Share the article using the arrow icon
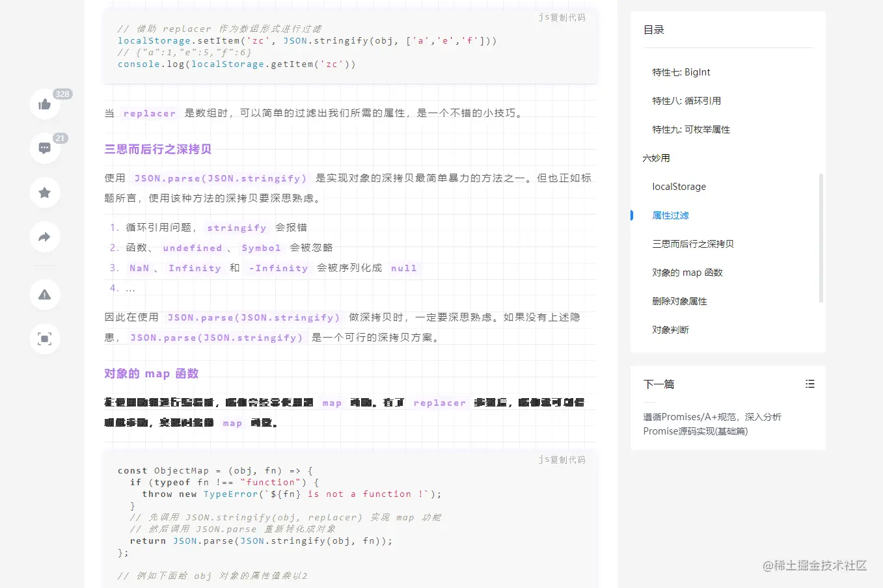883x588 pixels. [x=45, y=237]
